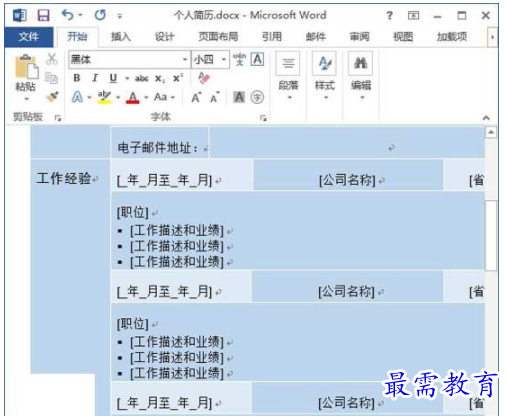Viewport: 506px width, 416px height.
Task: Click the 工作经验 heading text
Action: pos(64,179)
